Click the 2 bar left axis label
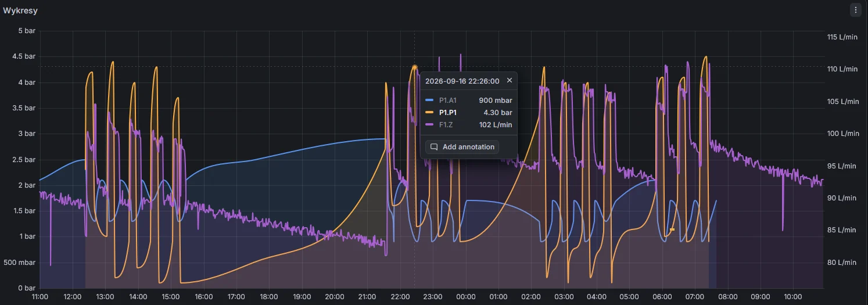The height and width of the screenshot is (305, 868). 27,185
